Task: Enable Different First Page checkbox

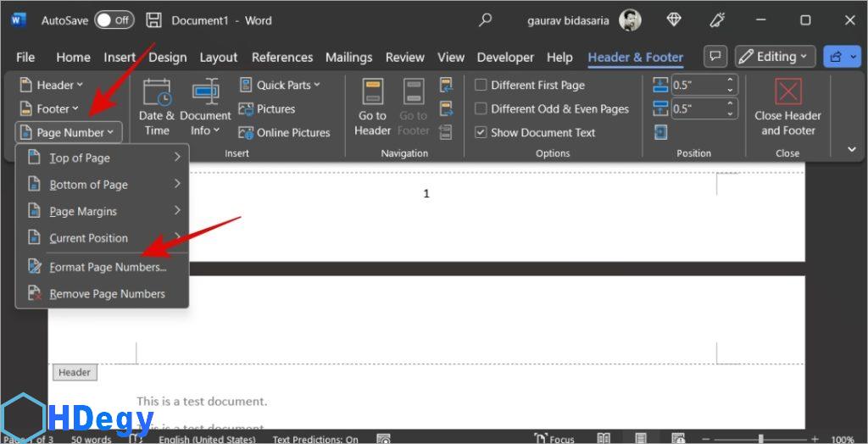Action: [481, 85]
